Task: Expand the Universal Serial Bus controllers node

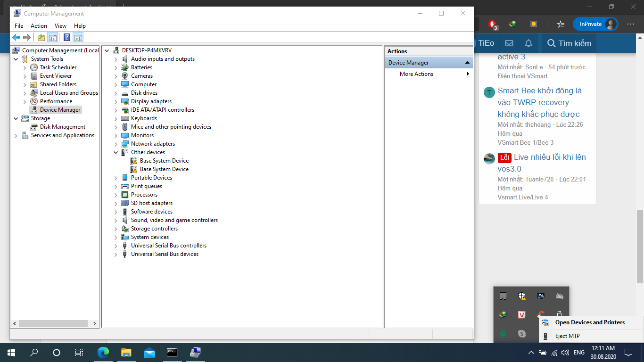Action: pyautogui.click(x=116, y=246)
